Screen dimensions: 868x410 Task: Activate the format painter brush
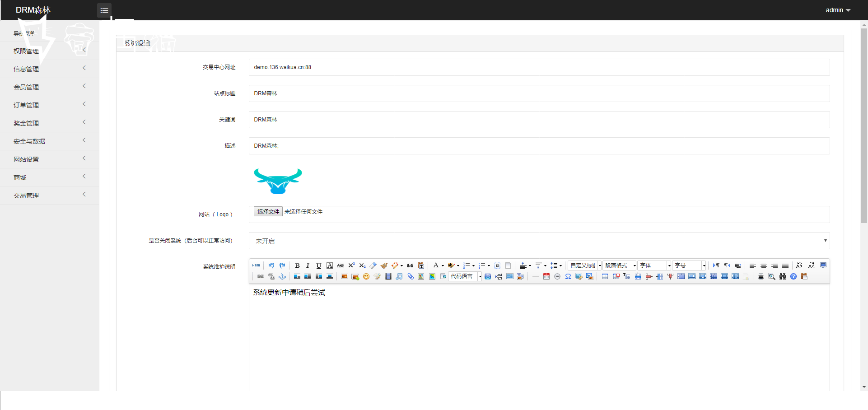click(384, 266)
